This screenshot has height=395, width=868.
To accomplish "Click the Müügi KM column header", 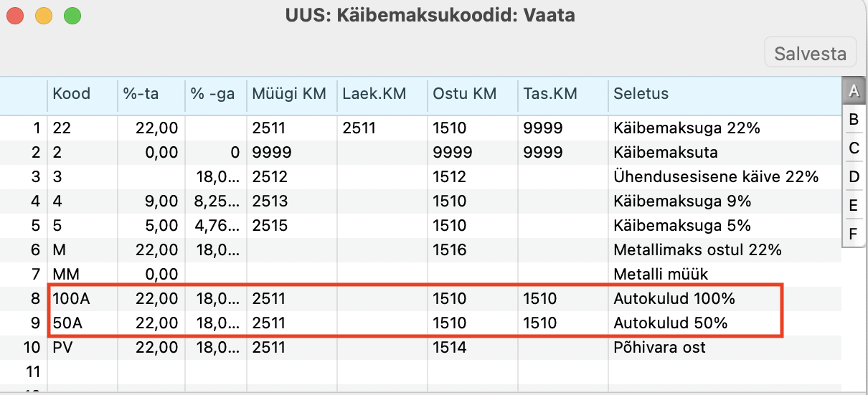I will pyautogui.click(x=292, y=93).
